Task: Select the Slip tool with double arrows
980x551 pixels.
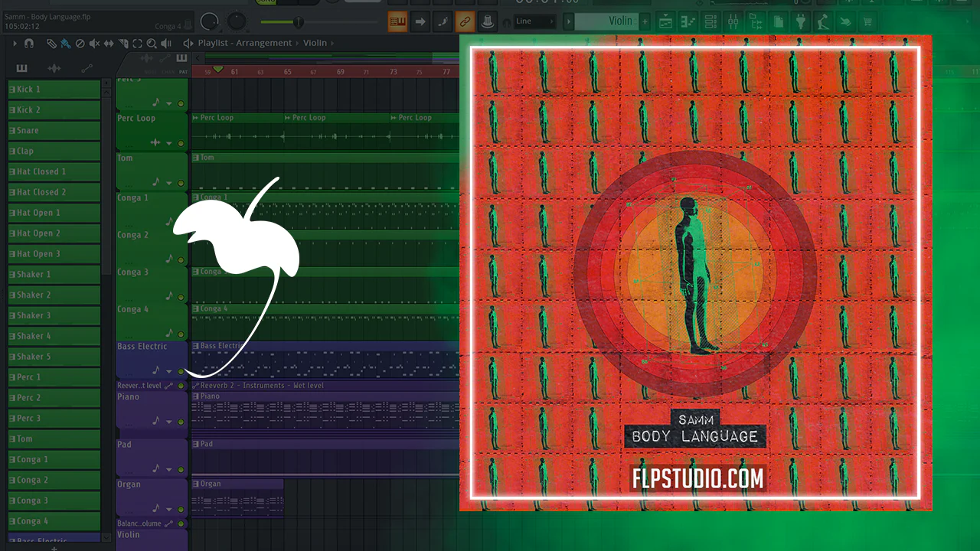Action: (109, 44)
